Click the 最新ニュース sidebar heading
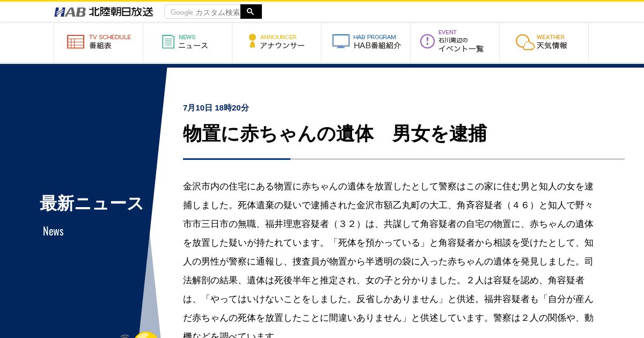The width and height of the screenshot is (644, 338). [92, 203]
